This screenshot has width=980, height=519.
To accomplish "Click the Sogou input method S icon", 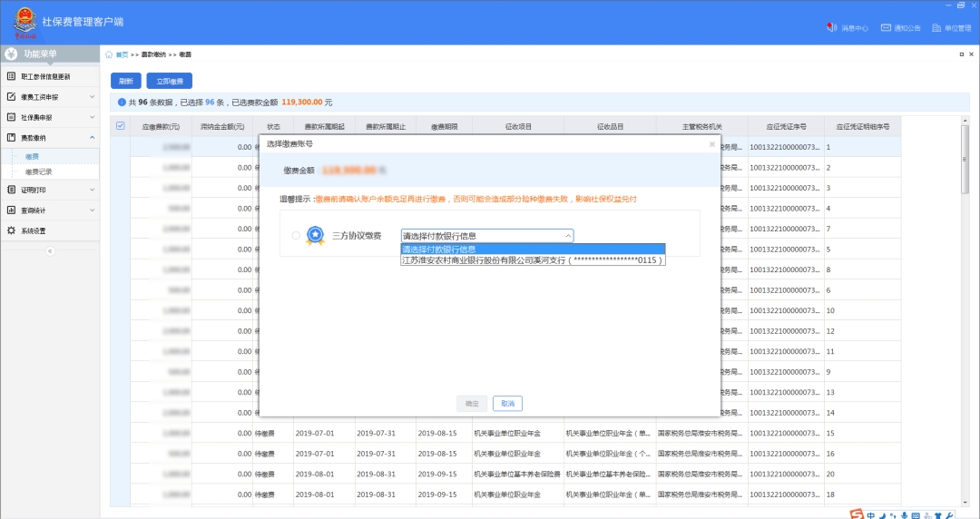I will tap(856, 514).
